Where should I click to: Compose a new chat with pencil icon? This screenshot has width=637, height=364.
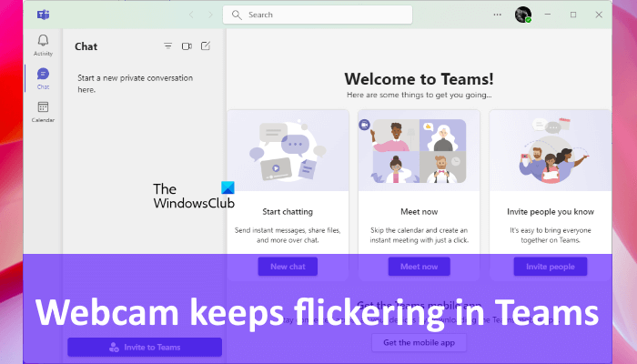(x=206, y=45)
